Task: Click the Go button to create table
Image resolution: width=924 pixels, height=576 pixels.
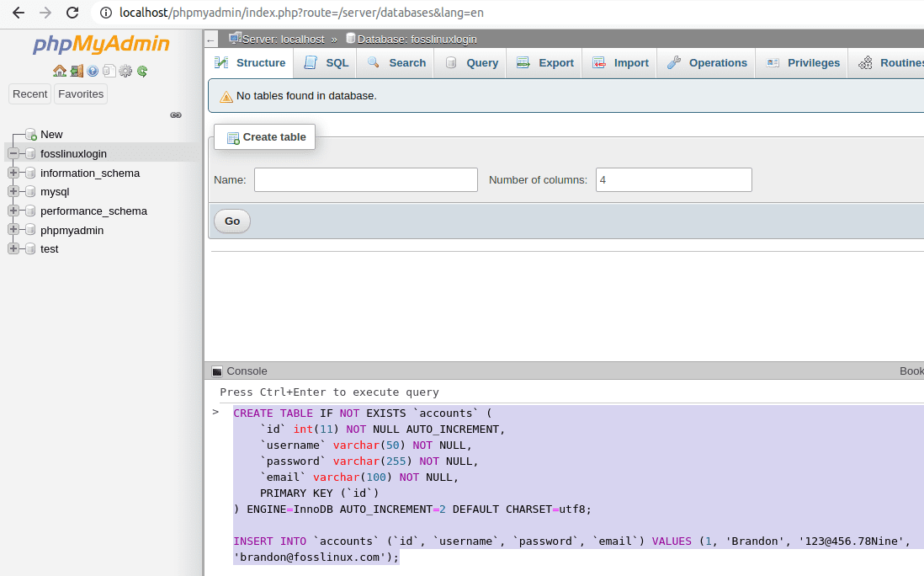Action: click(x=232, y=221)
